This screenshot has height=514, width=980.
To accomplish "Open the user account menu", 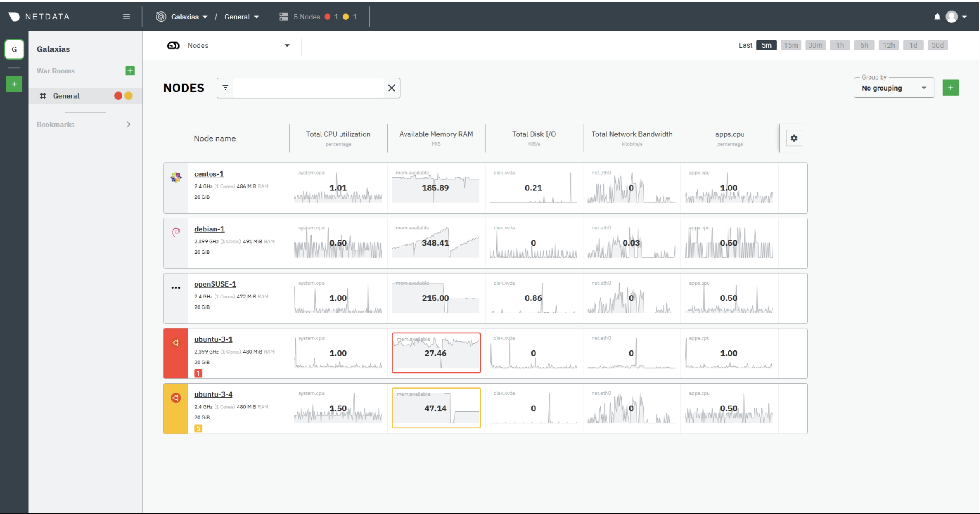I will coord(954,17).
